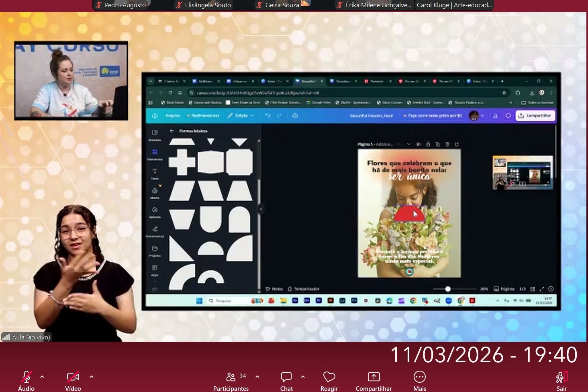Open audio options arrow next to Áudio
588x392 pixels.
pyautogui.click(x=42, y=377)
